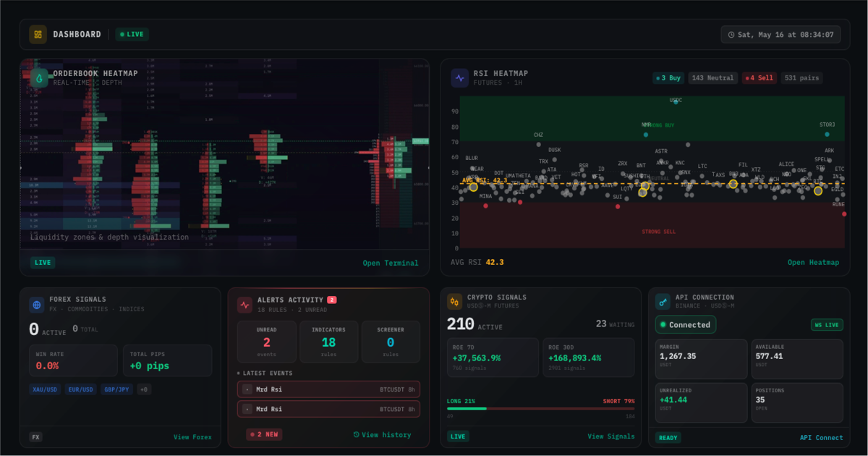Click the Orderbook Heatmap droplet icon
The height and width of the screenshot is (456, 868).
pos(39,77)
